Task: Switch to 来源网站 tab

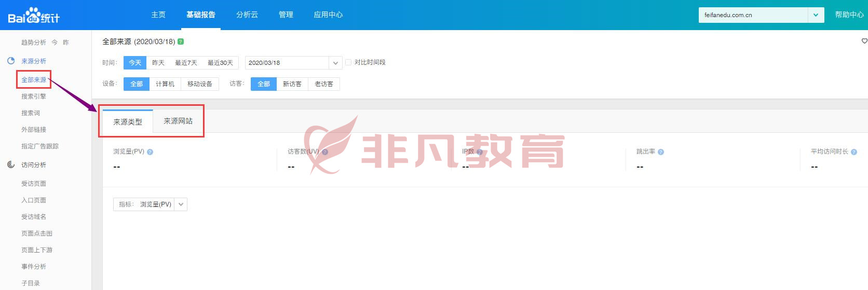Action: (x=178, y=121)
